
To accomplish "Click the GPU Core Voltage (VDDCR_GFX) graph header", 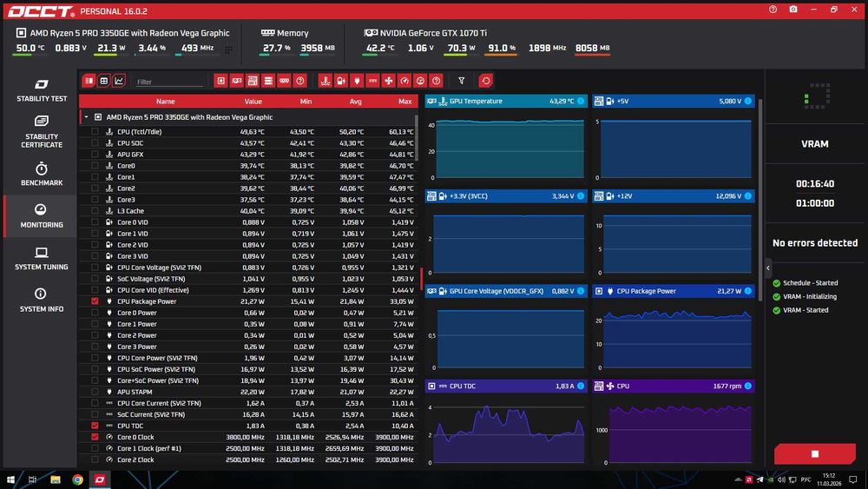I will (507, 291).
